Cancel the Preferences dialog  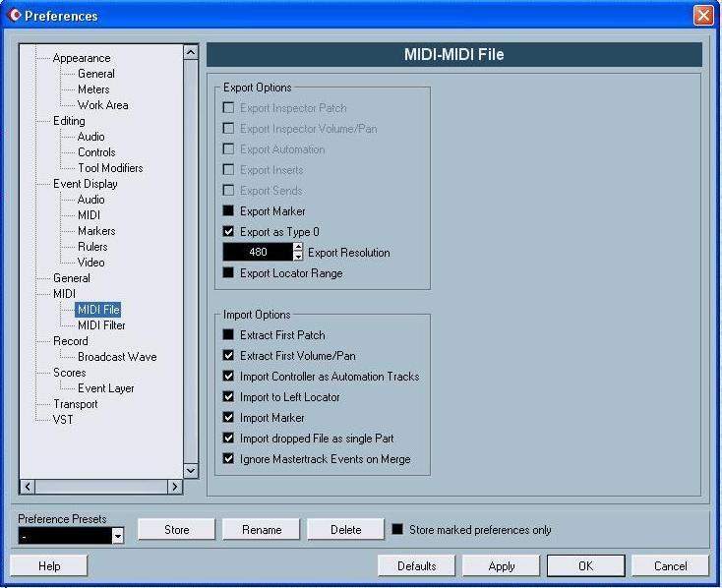[x=671, y=566]
